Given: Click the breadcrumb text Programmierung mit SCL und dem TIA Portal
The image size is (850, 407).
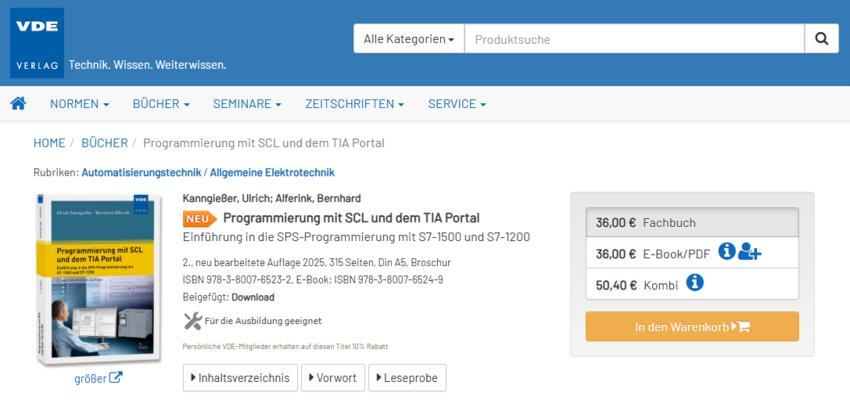Looking at the screenshot, I should [x=263, y=143].
